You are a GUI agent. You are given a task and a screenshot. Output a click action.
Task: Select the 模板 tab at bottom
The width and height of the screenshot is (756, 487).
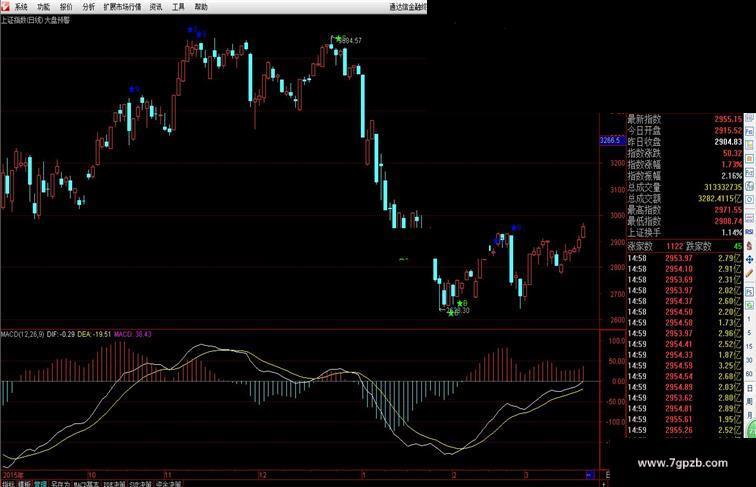24,484
